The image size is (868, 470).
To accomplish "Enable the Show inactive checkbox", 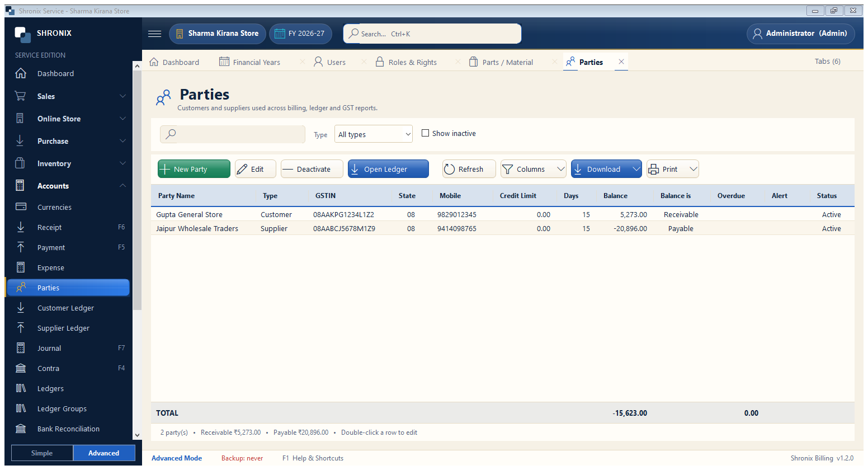I will 425,133.
